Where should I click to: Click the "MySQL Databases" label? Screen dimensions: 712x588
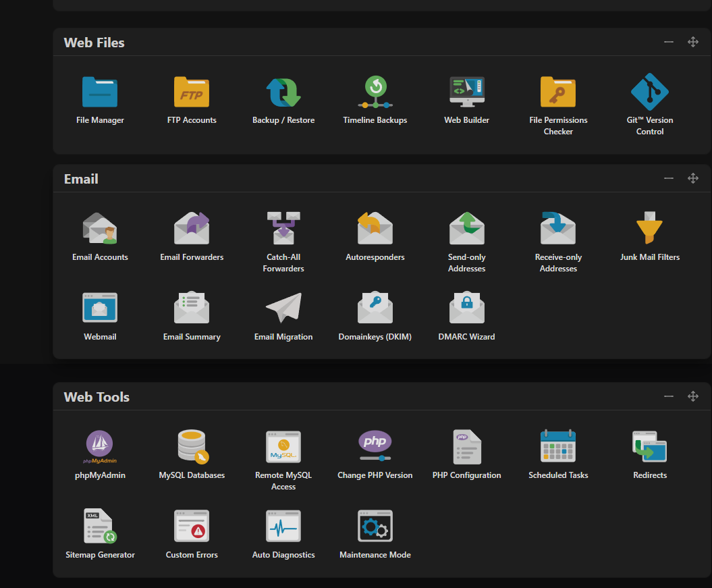(192, 475)
